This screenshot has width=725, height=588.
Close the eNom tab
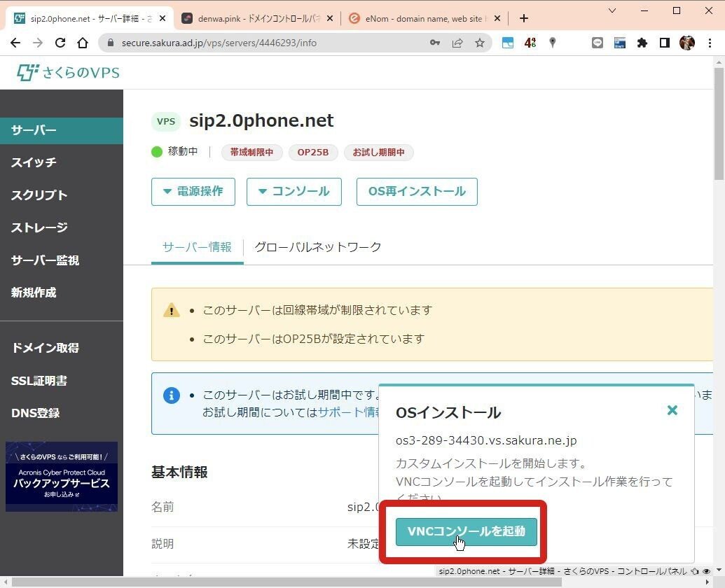497,18
